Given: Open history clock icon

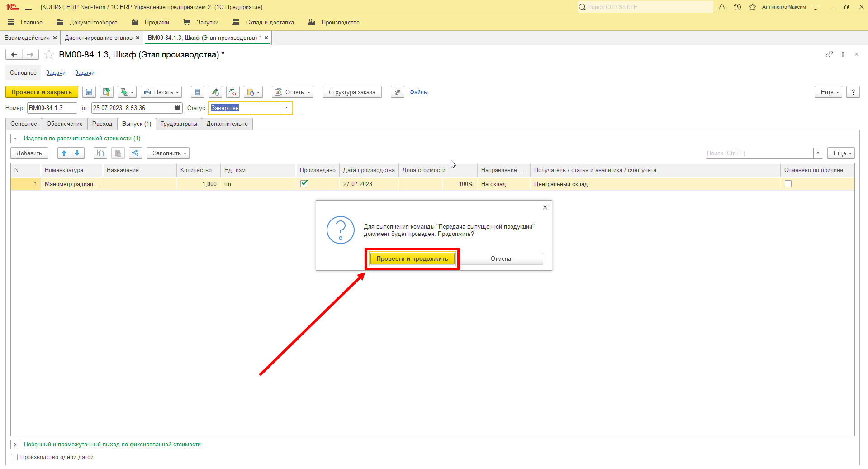Looking at the screenshot, I should click(737, 7).
